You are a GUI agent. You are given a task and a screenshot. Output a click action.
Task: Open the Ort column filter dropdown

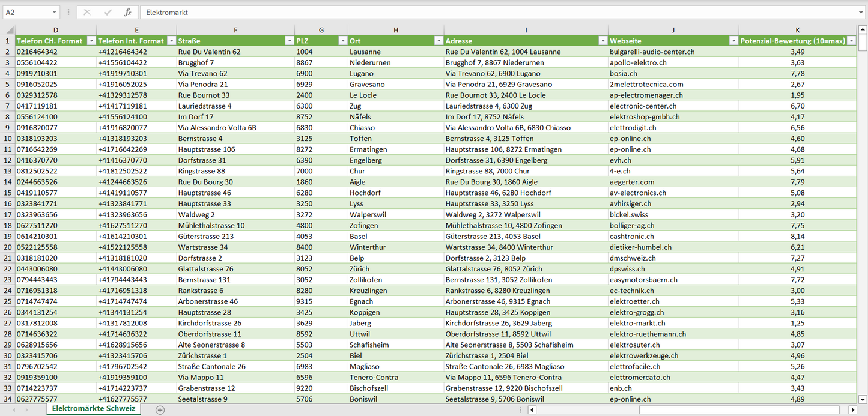pos(439,41)
